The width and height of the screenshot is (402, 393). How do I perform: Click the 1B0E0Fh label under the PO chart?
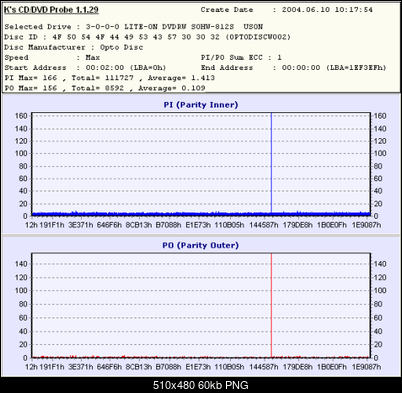point(332,367)
